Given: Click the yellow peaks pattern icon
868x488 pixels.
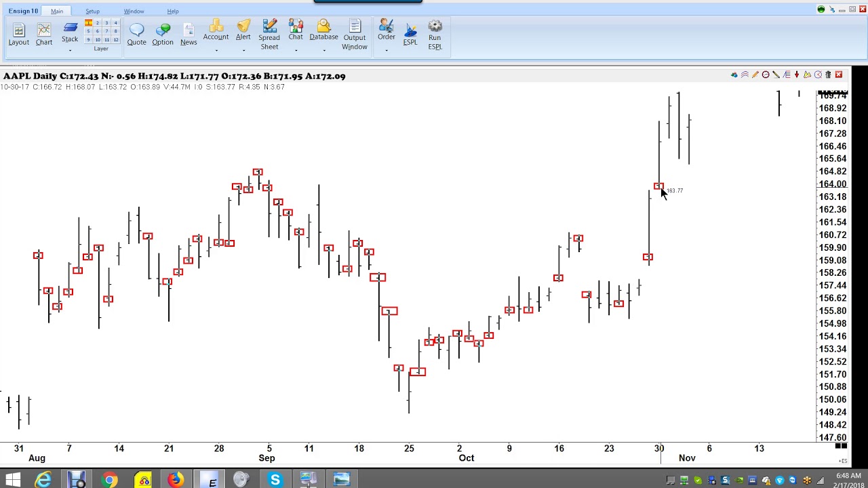Looking at the screenshot, I should [807, 75].
